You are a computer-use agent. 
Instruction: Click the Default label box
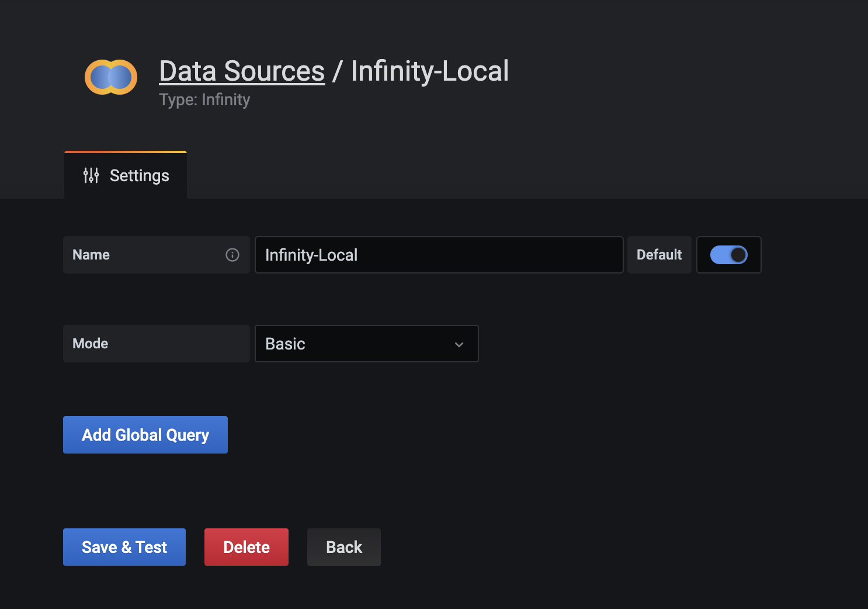coord(659,255)
